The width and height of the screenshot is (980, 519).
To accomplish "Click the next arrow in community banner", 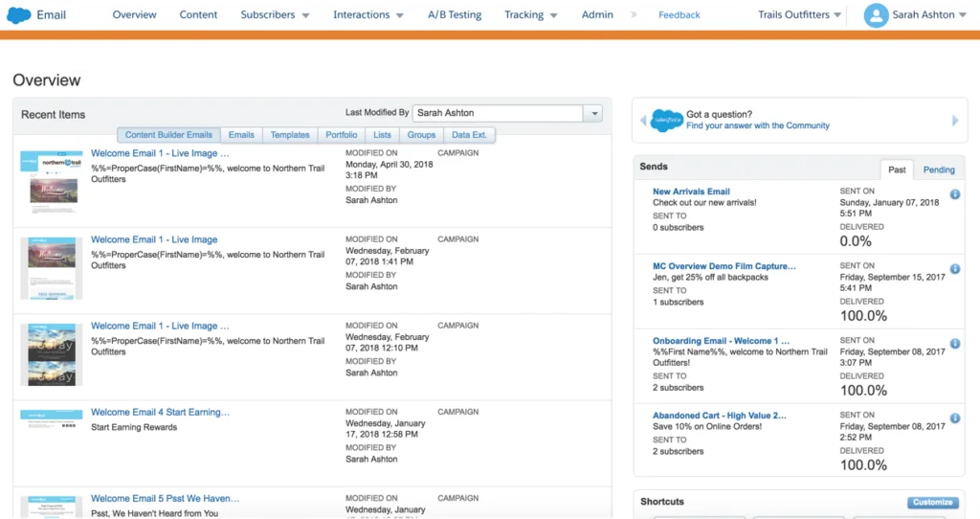I will click(955, 121).
